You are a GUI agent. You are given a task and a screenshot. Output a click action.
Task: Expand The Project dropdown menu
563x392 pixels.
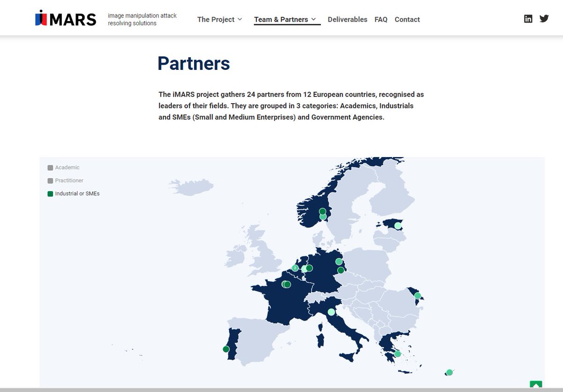click(x=219, y=19)
